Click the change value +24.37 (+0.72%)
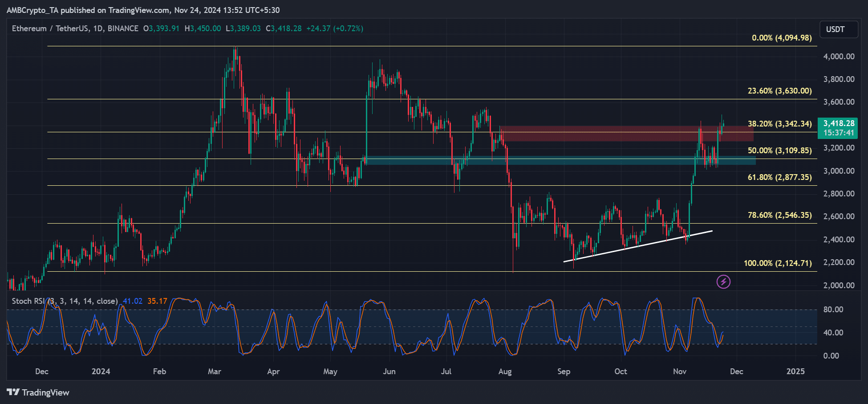This screenshot has height=404, width=868. click(335, 29)
